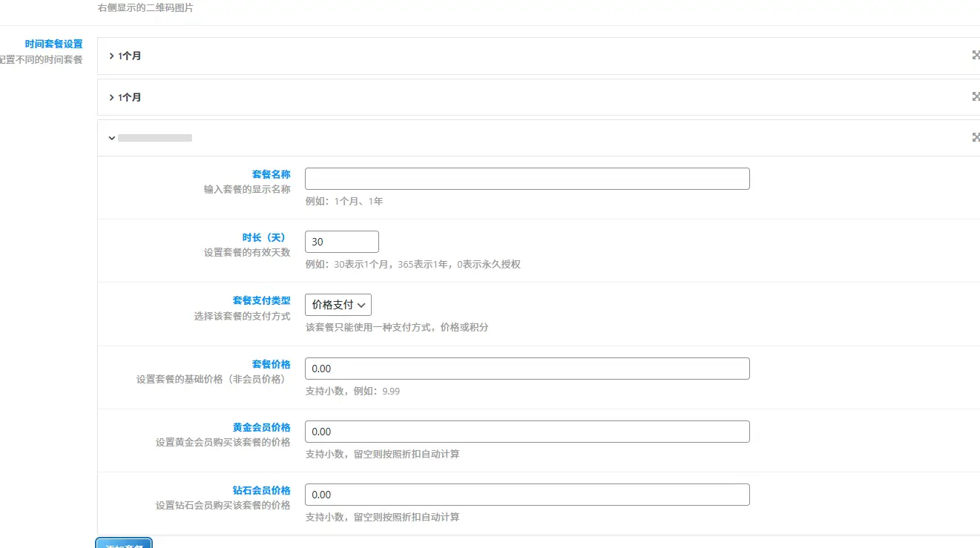Click the 时间套餐设置 section label
Screen dimensions: 980x548
pos(53,44)
